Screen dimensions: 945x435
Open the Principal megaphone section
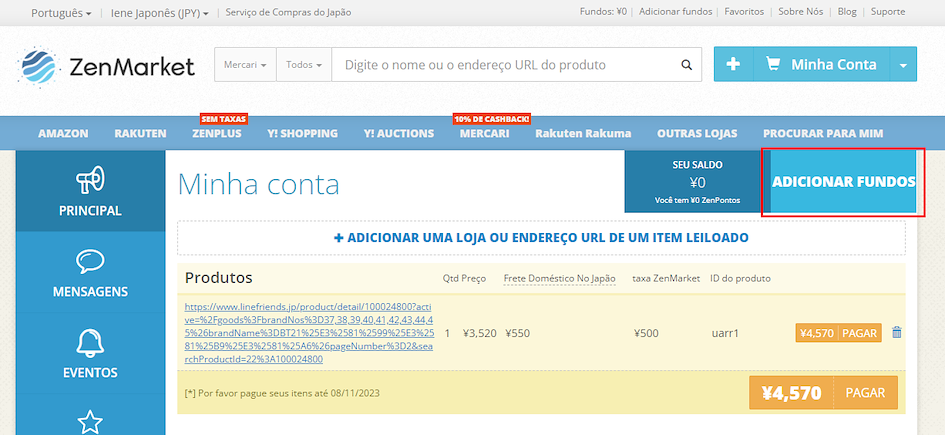pos(90,191)
